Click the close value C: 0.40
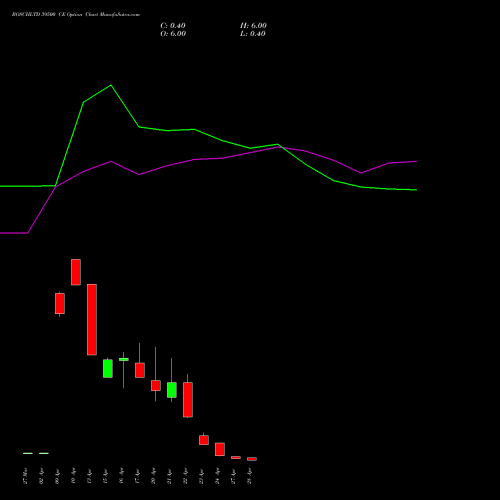The width and height of the screenshot is (500, 500). pos(173,26)
